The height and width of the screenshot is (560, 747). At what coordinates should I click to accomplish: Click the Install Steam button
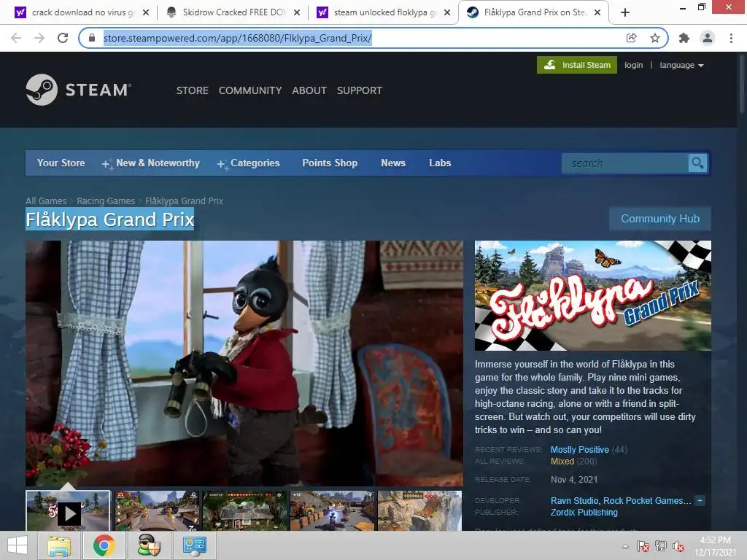pos(577,65)
